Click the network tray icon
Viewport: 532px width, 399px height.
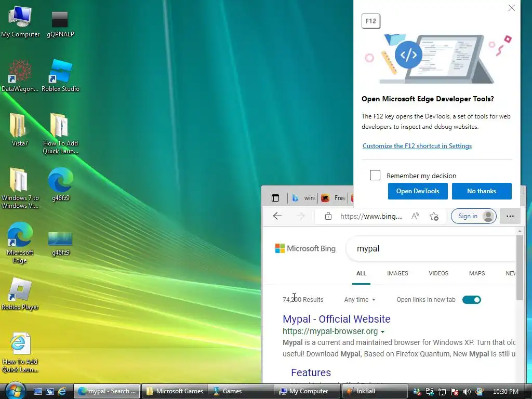point(442,392)
